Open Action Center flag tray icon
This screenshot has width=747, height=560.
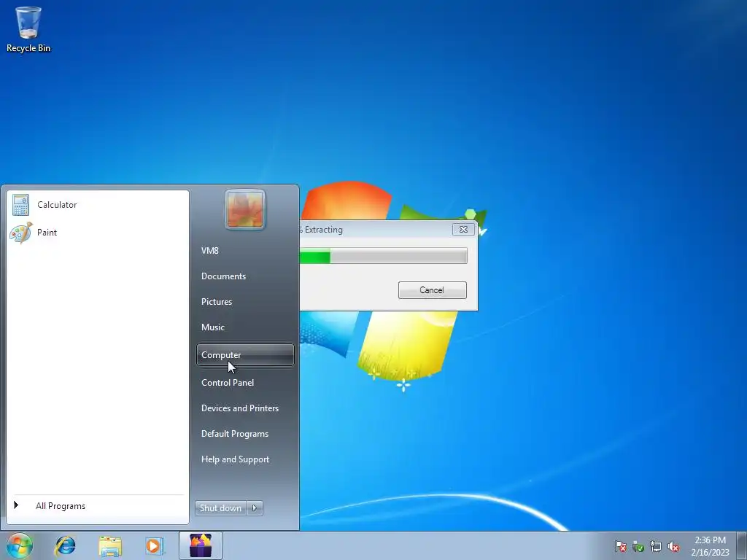pyautogui.click(x=620, y=546)
